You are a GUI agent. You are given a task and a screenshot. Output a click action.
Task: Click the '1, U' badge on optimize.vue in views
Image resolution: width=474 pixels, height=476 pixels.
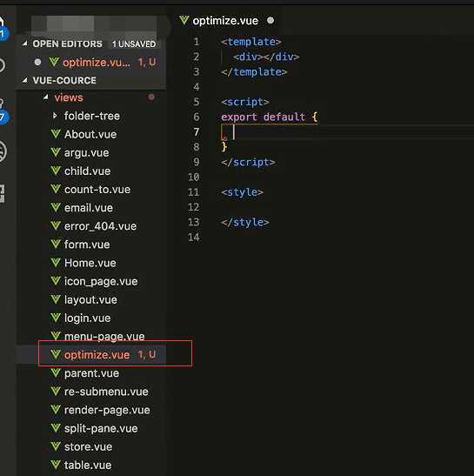coord(147,354)
